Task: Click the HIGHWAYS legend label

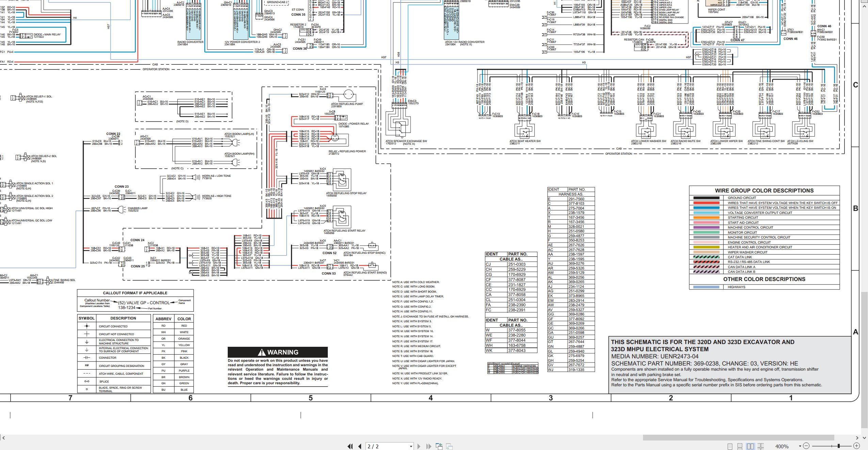Action: [x=737, y=287]
